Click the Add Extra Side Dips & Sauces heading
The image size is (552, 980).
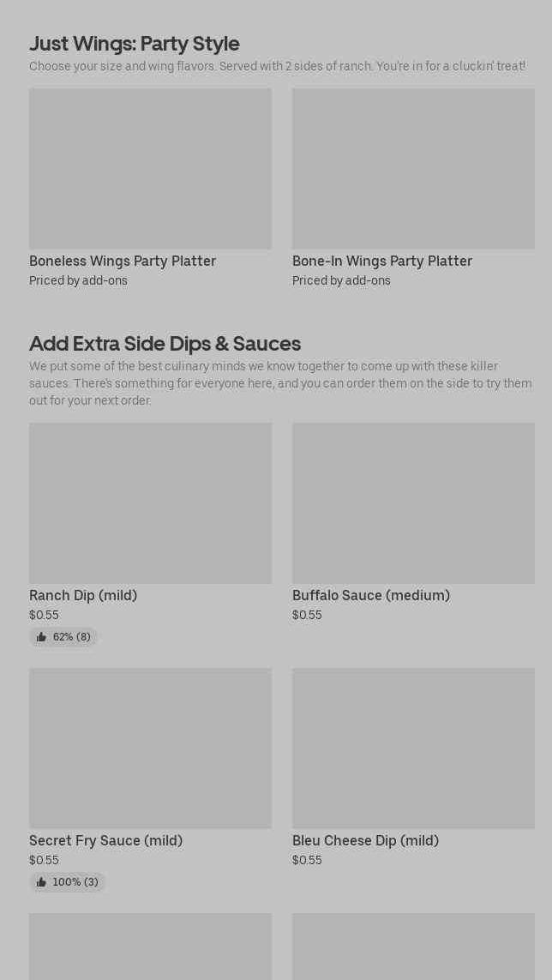click(x=165, y=343)
